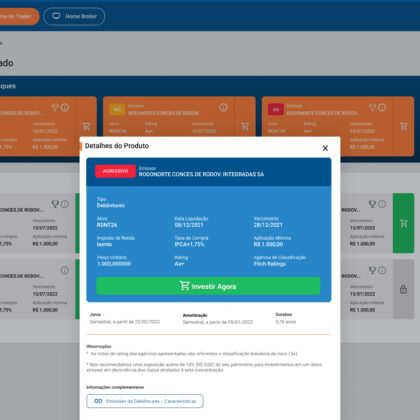Viewport: 420px width, 420px height.
Task: Click the cart icon on the MO featured card
Action: tap(245, 126)
